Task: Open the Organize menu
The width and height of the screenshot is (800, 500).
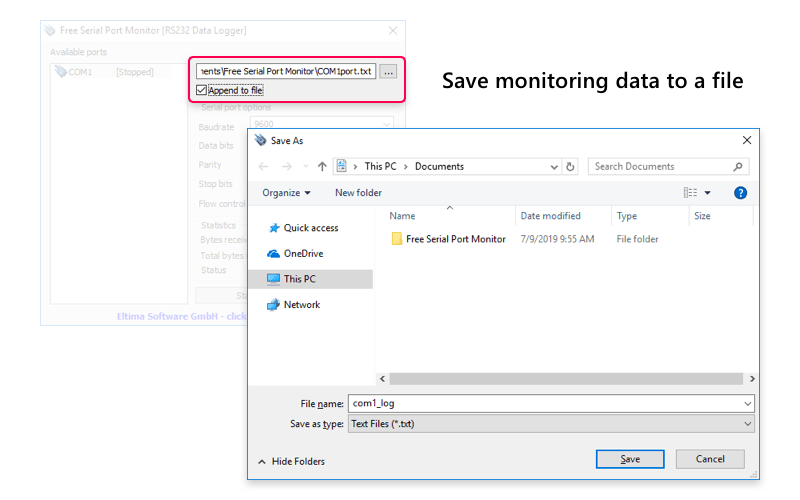Action: click(x=286, y=193)
